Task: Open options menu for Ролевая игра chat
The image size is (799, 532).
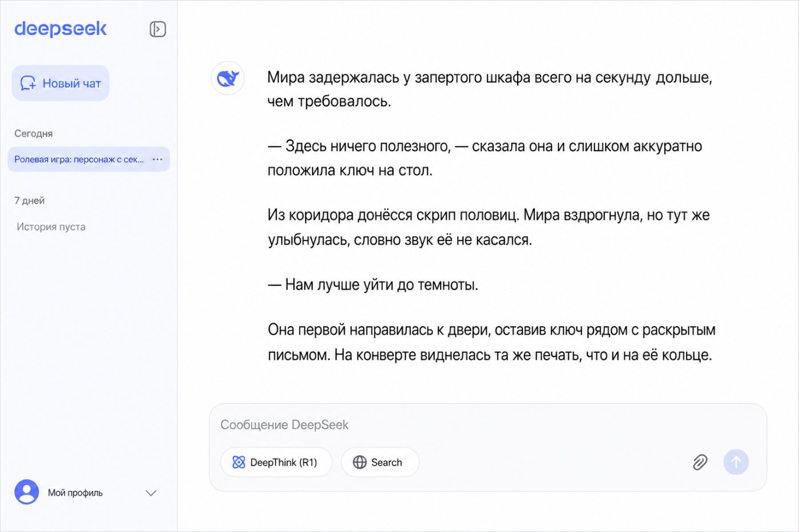Action: click(x=158, y=159)
